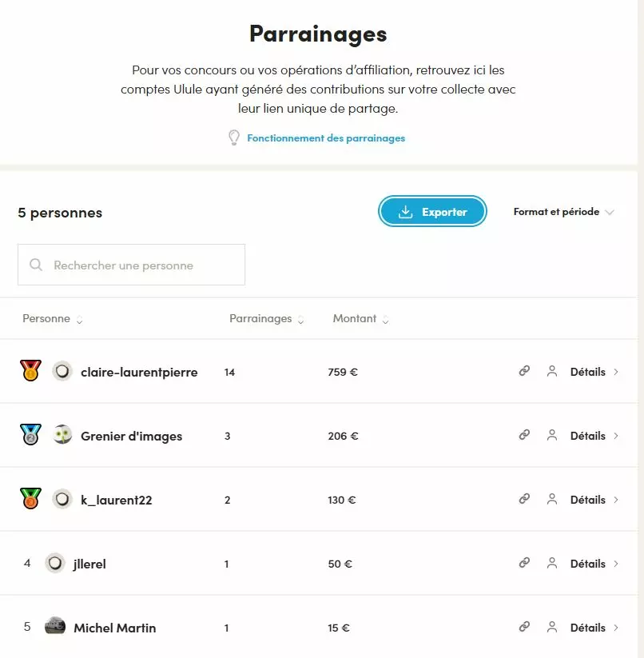Click the lightbulb icon beside Fonctionnement des parrainages
644x658 pixels.
(234, 138)
